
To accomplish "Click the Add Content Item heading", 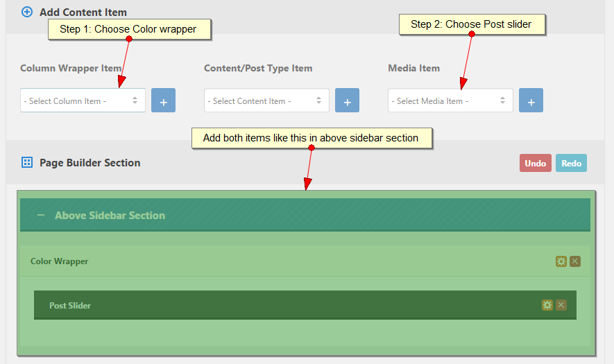I will coord(83,12).
